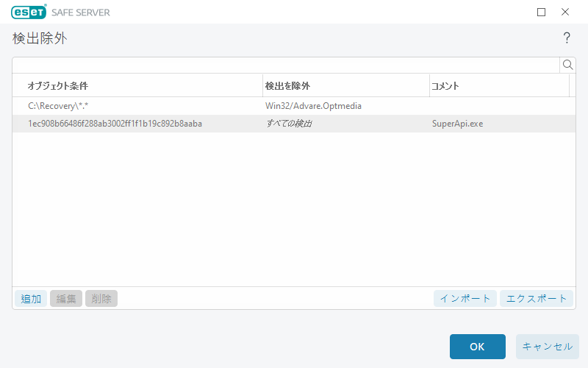Click the インポート button

(x=465, y=298)
